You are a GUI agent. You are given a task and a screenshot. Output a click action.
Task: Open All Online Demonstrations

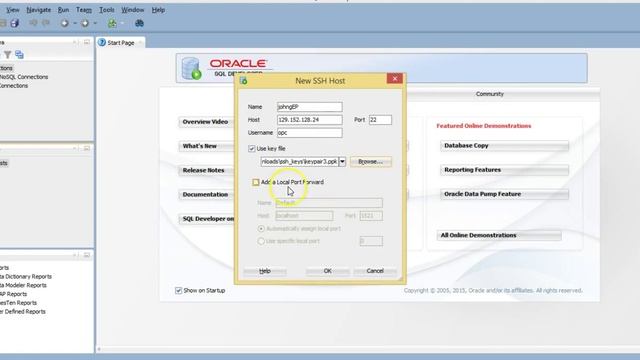499,236
